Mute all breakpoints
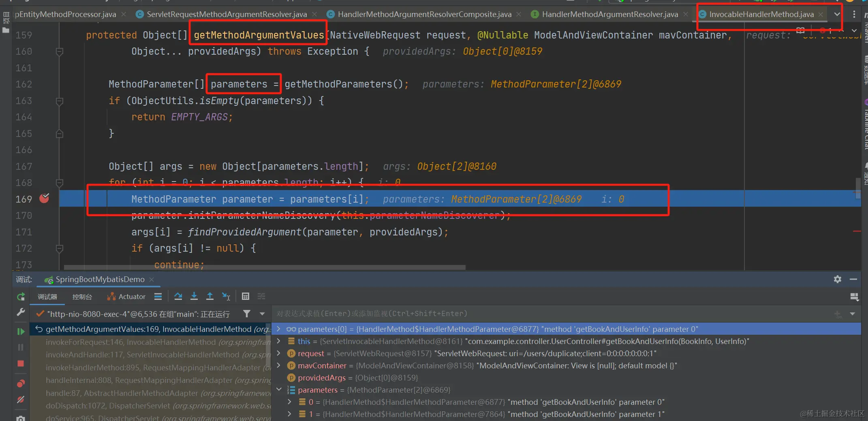 pyautogui.click(x=21, y=400)
